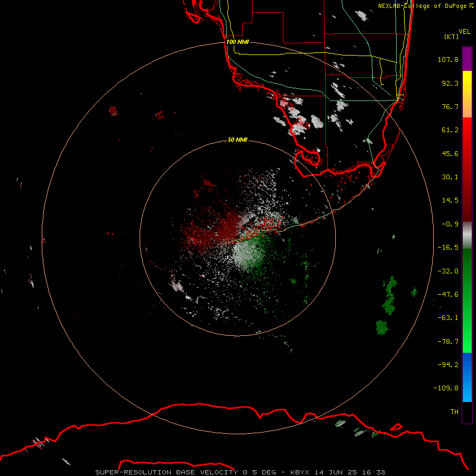476x476 pixels.
Task: Click the -47.6 legend value
Action: pos(448,295)
